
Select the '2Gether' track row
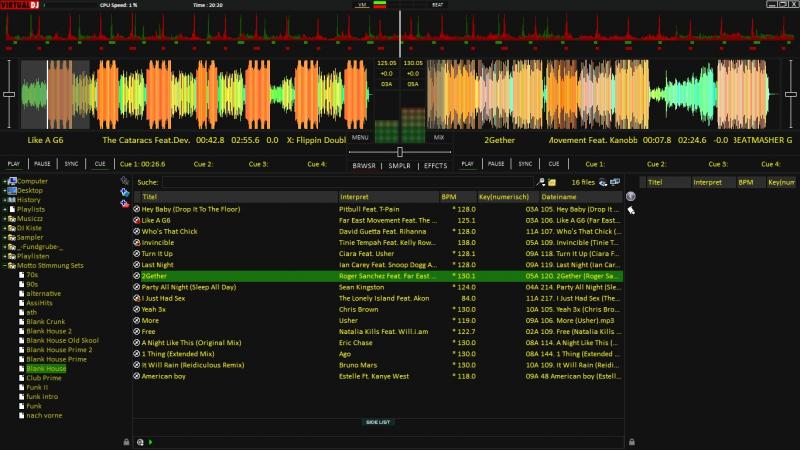[378, 276]
